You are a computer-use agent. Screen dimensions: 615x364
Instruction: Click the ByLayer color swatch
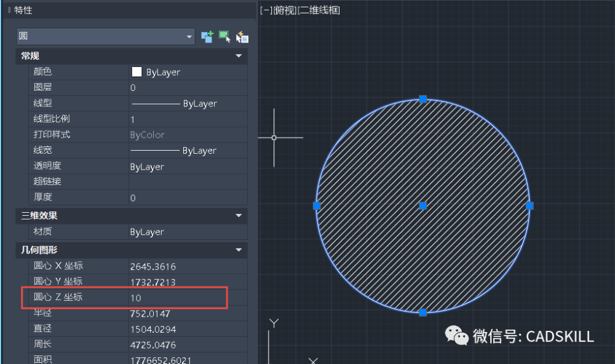click(137, 72)
